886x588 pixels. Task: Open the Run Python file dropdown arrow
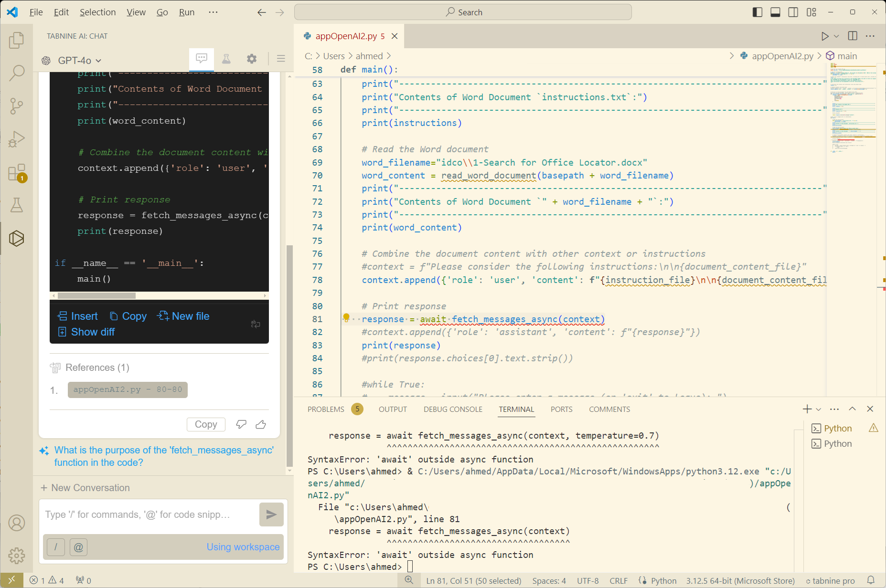point(836,36)
